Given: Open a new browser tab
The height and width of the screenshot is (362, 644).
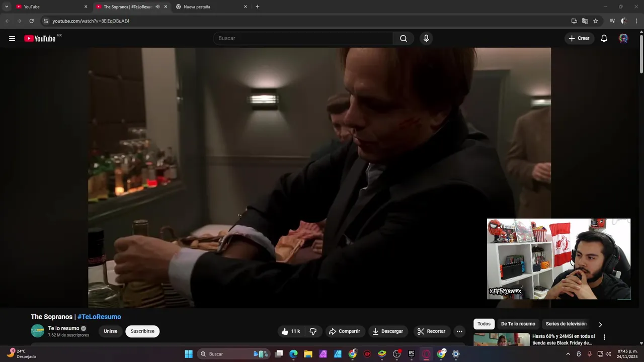Looking at the screenshot, I should [x=258, y=7].
